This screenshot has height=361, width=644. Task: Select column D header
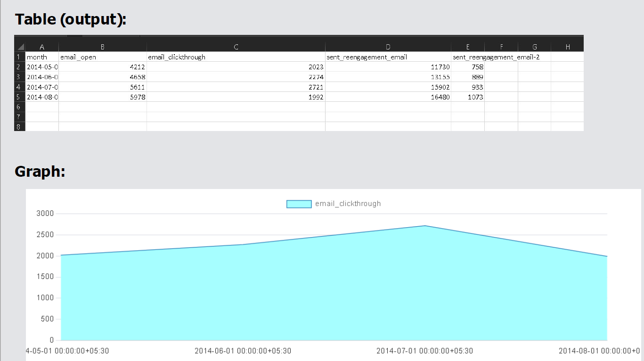click(x=388, y=47)
